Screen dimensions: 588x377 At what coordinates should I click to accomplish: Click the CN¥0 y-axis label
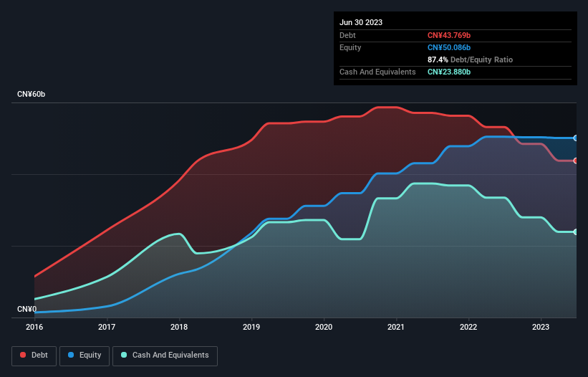click(27, 309)
